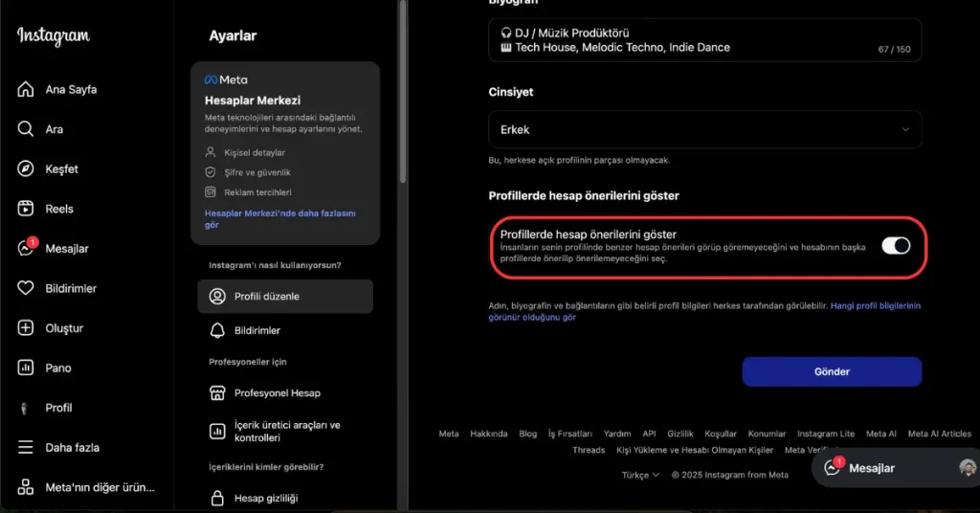Click the 67 / 150 character counter

(895, 50)
